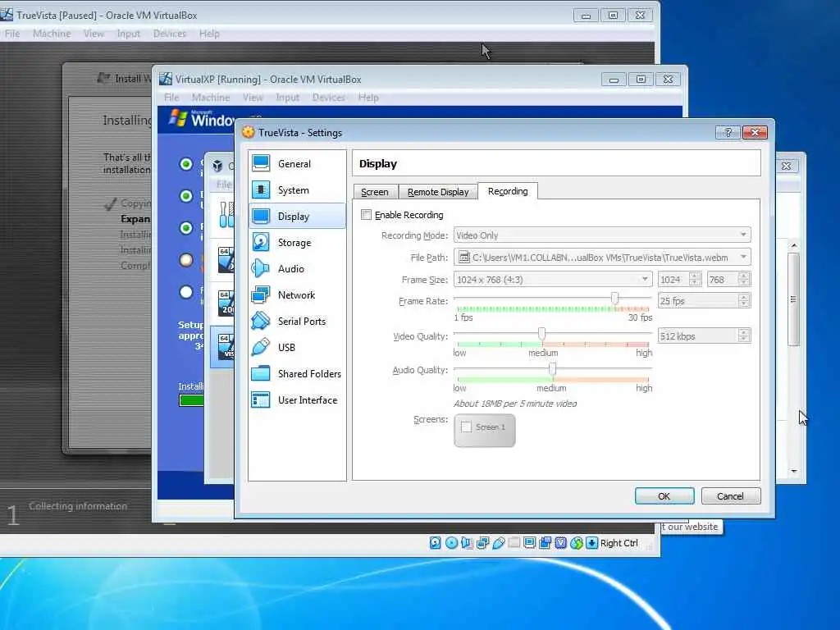Open File menu in VirtualXP window
840x630 pixels.
[x=171, y=98]
